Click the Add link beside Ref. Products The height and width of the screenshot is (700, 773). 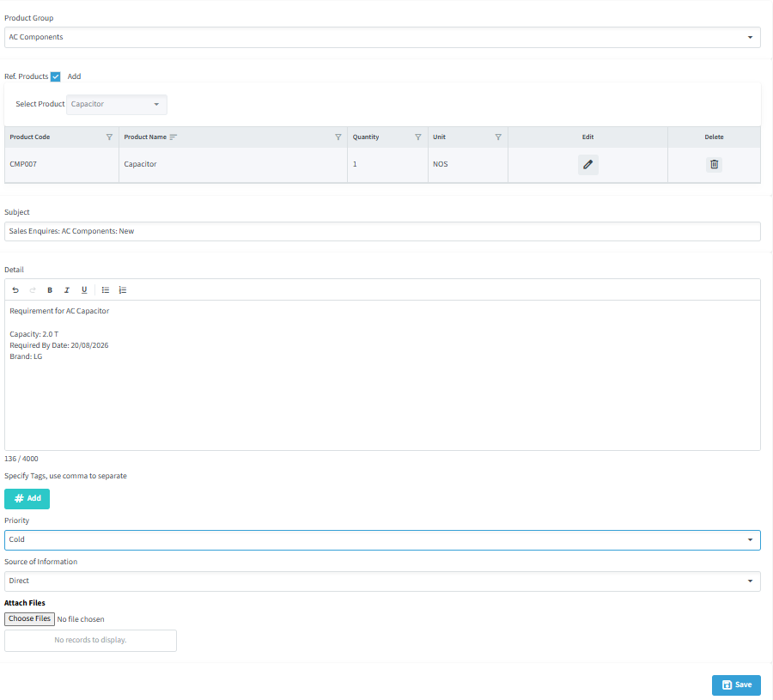click(74, 76)
